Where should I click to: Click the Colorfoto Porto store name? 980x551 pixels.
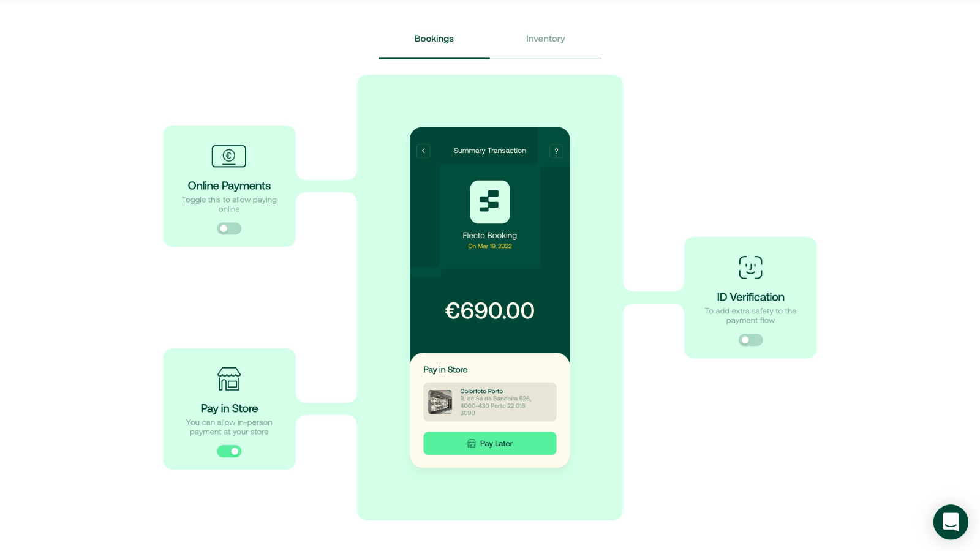click(481, 391)
